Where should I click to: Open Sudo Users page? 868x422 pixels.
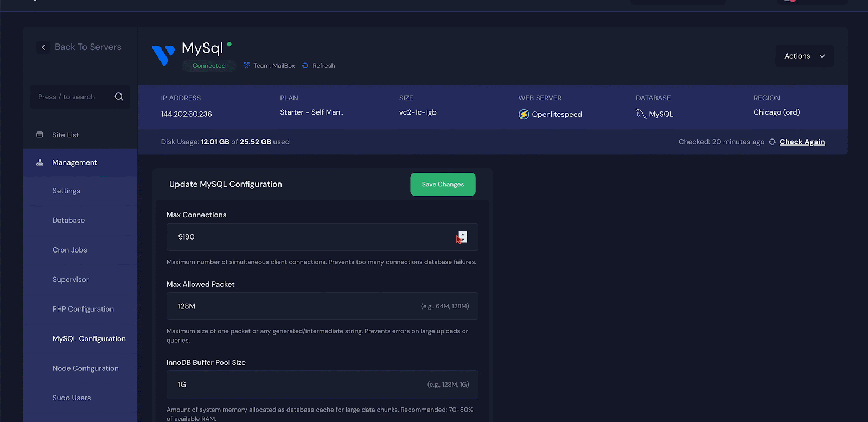pyautogui.click(x=72, y=398)
